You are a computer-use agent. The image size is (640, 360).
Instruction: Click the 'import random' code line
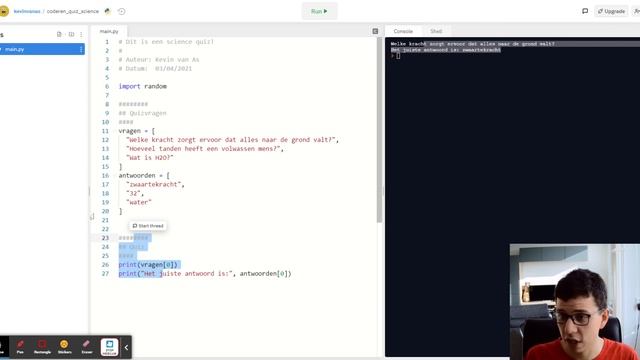142,86
